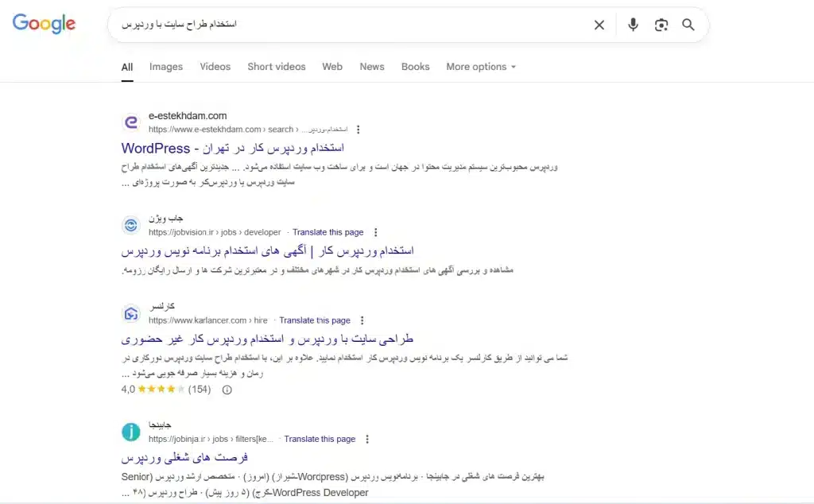This screenshot has width=814, height=504.
Task: Click the Google logo
Action: 45,24
